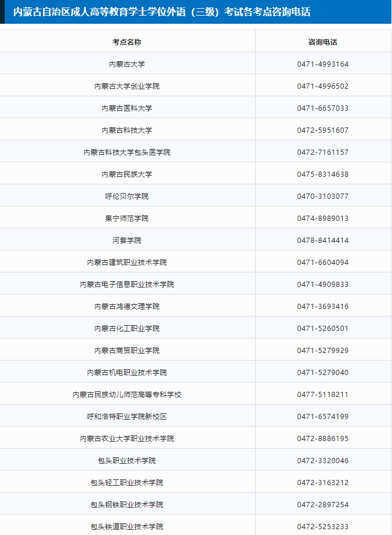Click phone number 0472-5951607

point(322,130)
